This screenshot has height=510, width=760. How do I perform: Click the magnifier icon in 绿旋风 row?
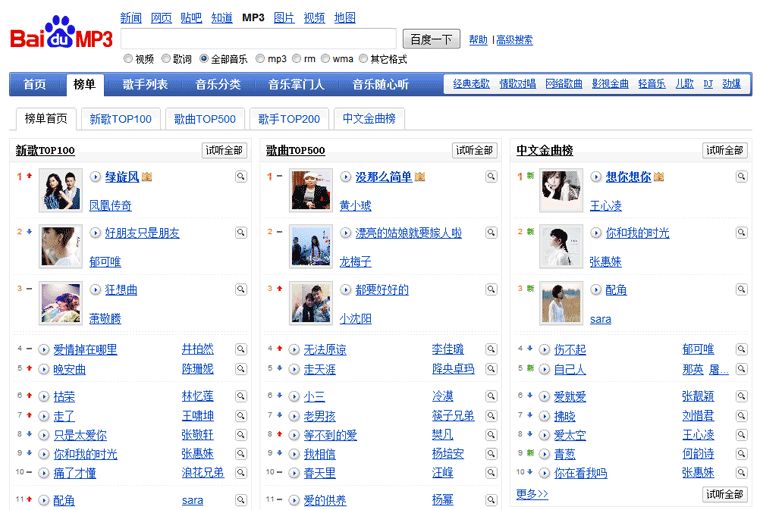pyautogui.click(x=241, y=176)
